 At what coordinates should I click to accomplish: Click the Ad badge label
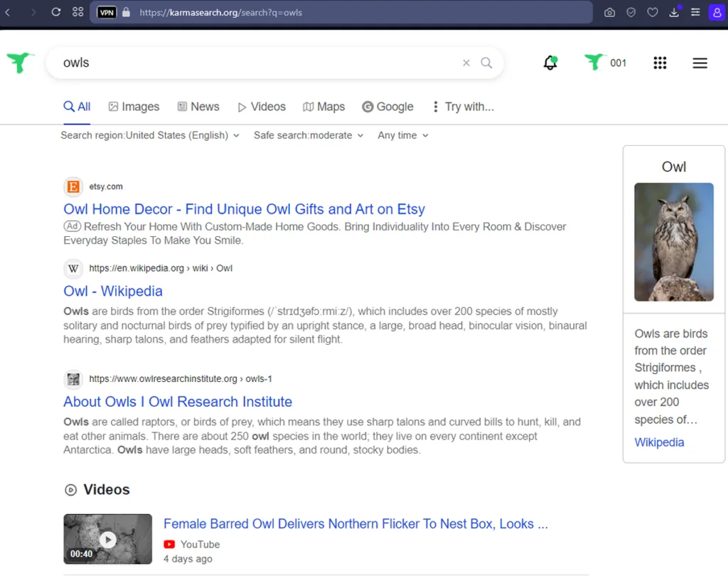(73, 226)
